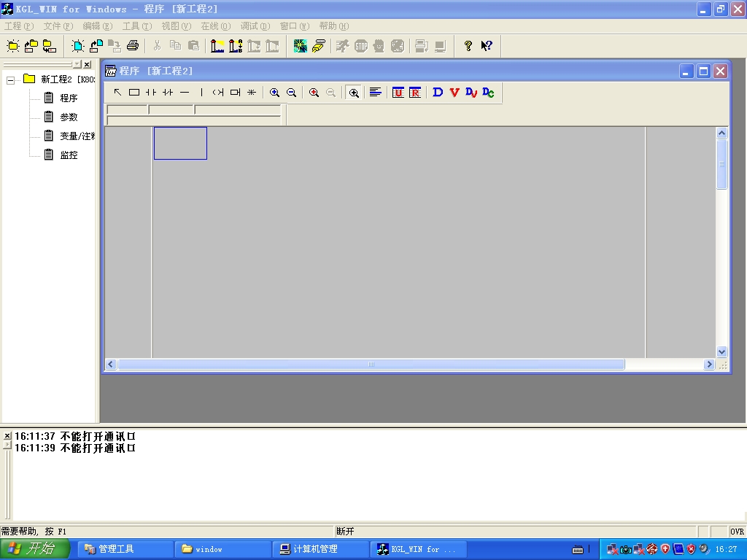
Task: Click the blue D display icon
Action: [438, 93]
